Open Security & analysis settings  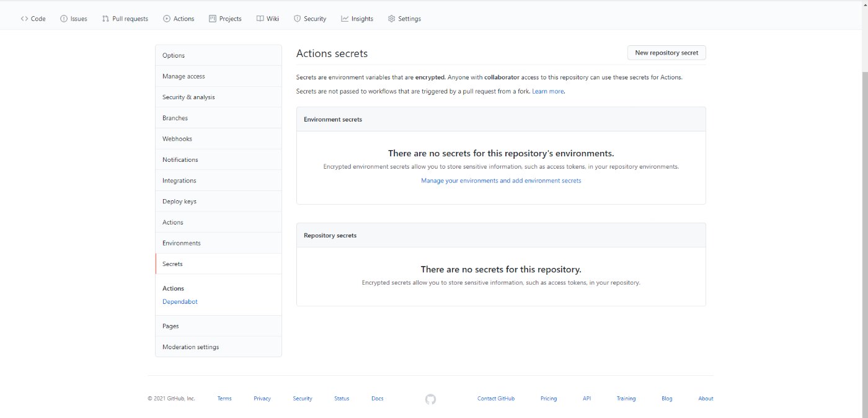tap(218, 97)
